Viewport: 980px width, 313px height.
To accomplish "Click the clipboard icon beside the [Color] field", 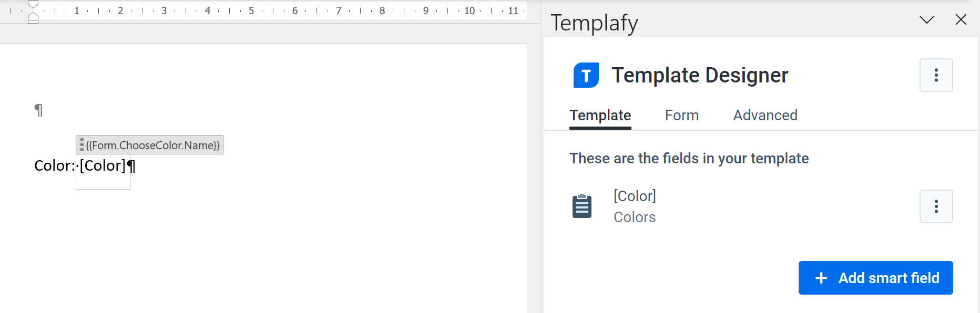I will tap(581, 206).
